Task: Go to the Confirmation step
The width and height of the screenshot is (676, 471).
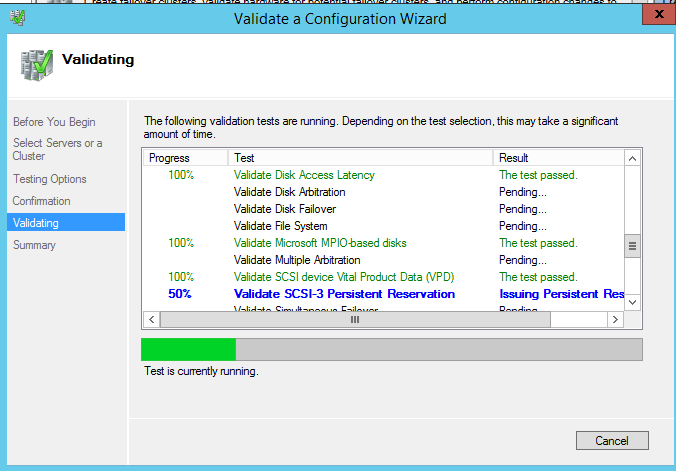Action: pos(41,201)
